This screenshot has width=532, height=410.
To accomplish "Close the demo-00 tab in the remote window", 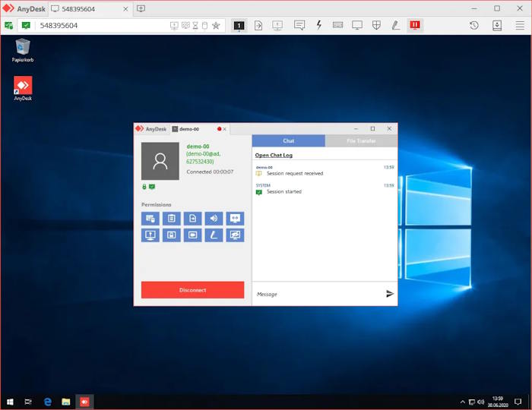I will pyautogui.click(x=225, y=129).
